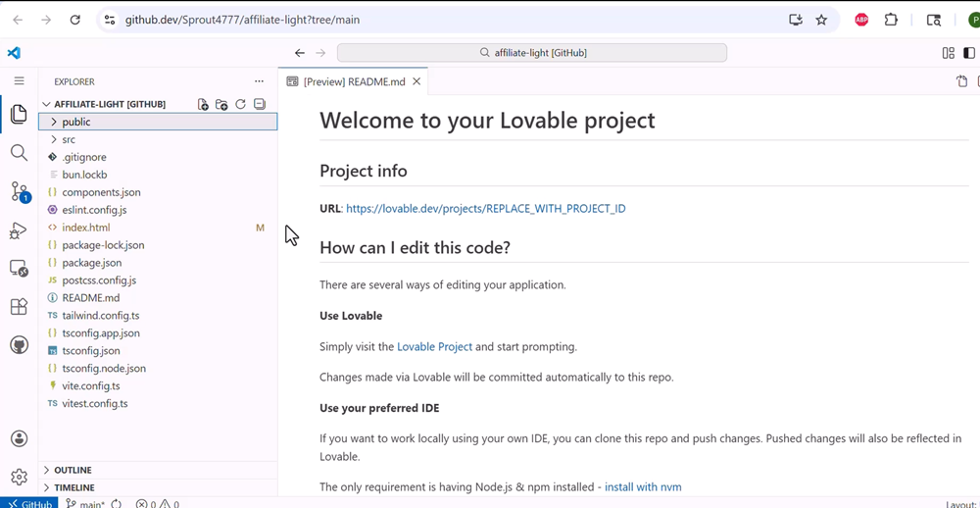Go back in browser history
The height and width of the screenshot is (508, 980).
18,20
